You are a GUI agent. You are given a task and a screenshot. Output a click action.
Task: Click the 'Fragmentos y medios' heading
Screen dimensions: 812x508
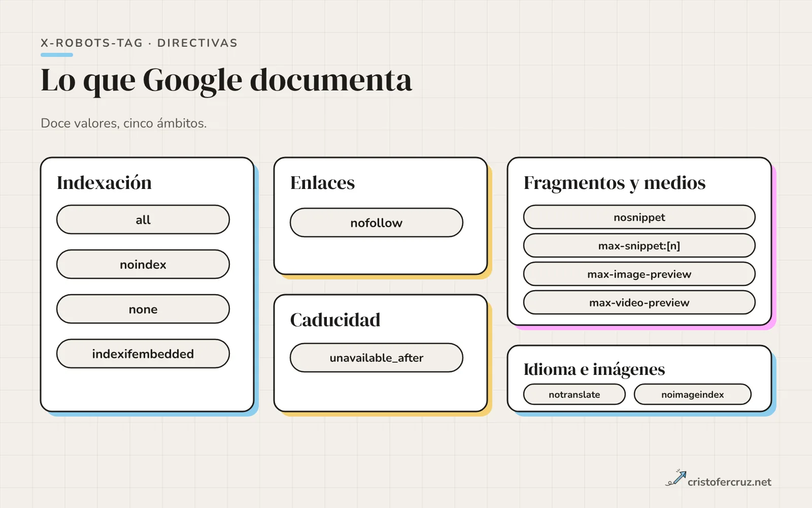click(615, 183)
